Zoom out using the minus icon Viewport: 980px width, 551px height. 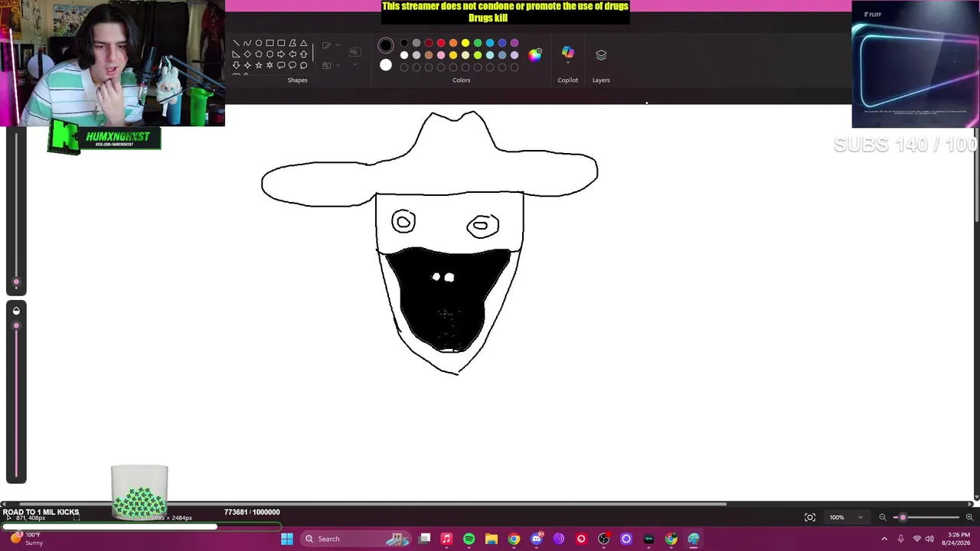[883, 517]
